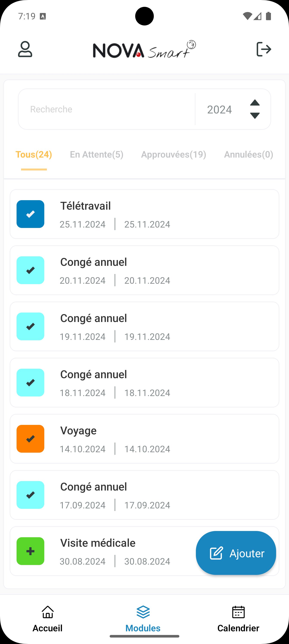Open Accueil home icon
289x644 pixels.
tap(48, 612)
